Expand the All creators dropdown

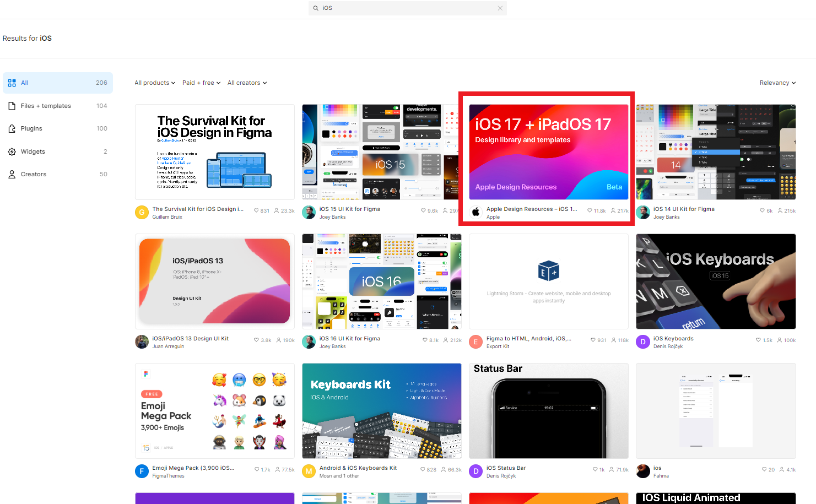click(x=247, y=83)
